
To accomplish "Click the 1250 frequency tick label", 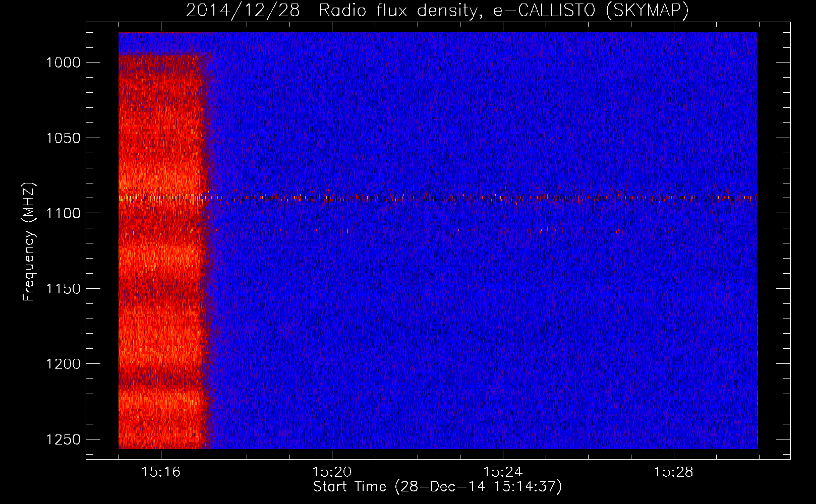I will pos(63,439).
